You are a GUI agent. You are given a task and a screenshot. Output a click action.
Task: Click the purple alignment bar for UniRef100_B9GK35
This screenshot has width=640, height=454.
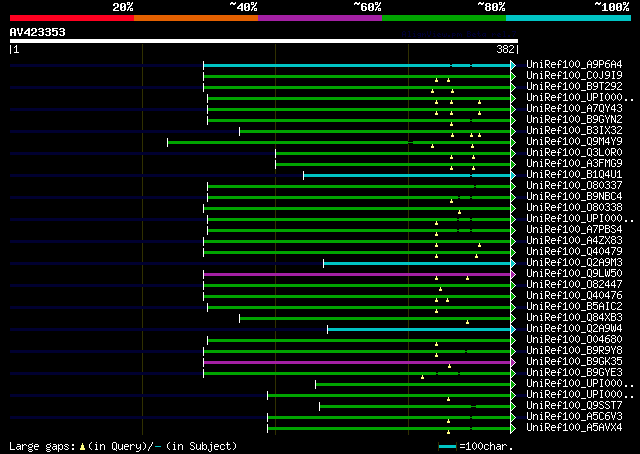(357, 363)
